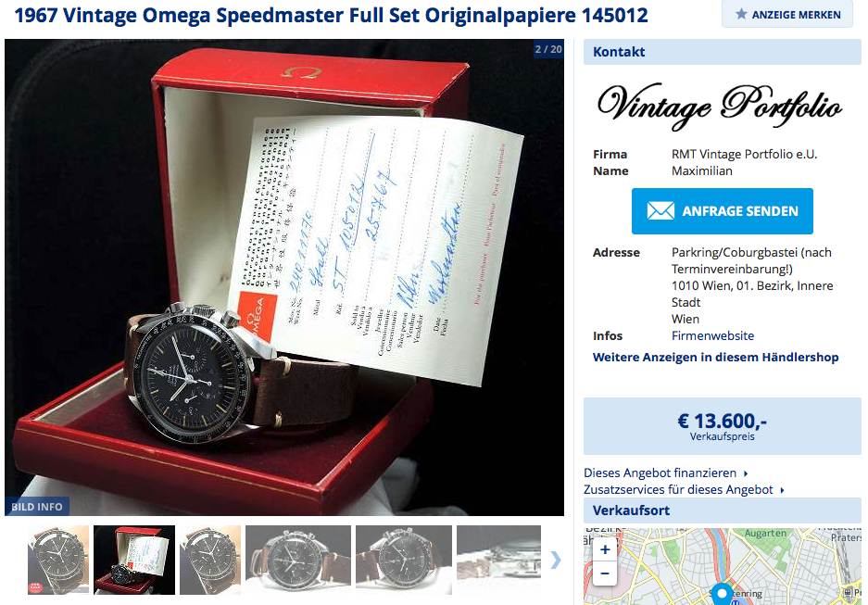Click the blue map location pin
This screenshot has height=605, width=868.
[x=722, y=594]
